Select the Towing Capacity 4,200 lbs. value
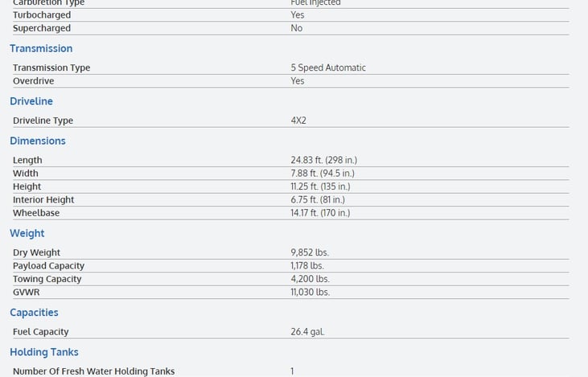 coord(310,279)
